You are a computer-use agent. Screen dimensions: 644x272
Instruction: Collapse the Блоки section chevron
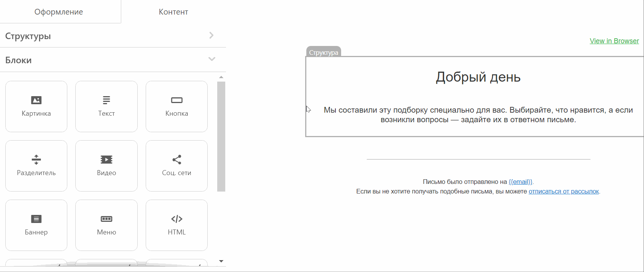[x=212, y=59]
